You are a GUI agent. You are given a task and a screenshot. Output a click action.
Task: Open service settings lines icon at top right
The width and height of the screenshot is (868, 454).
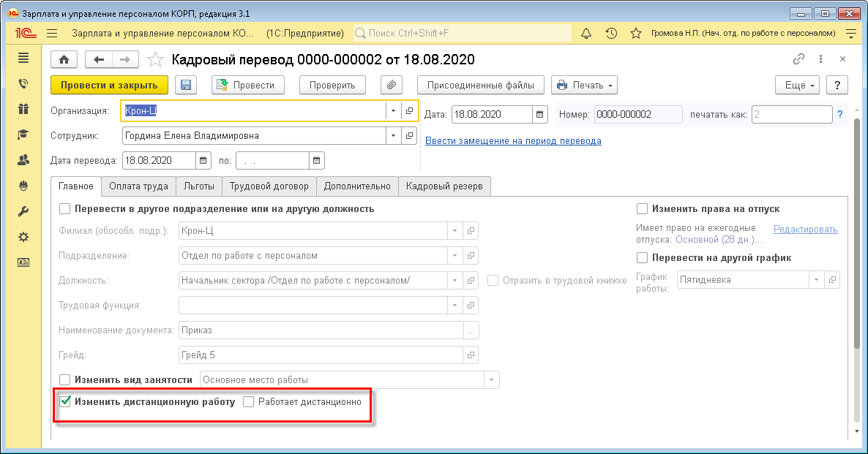[x=851, y=33]
